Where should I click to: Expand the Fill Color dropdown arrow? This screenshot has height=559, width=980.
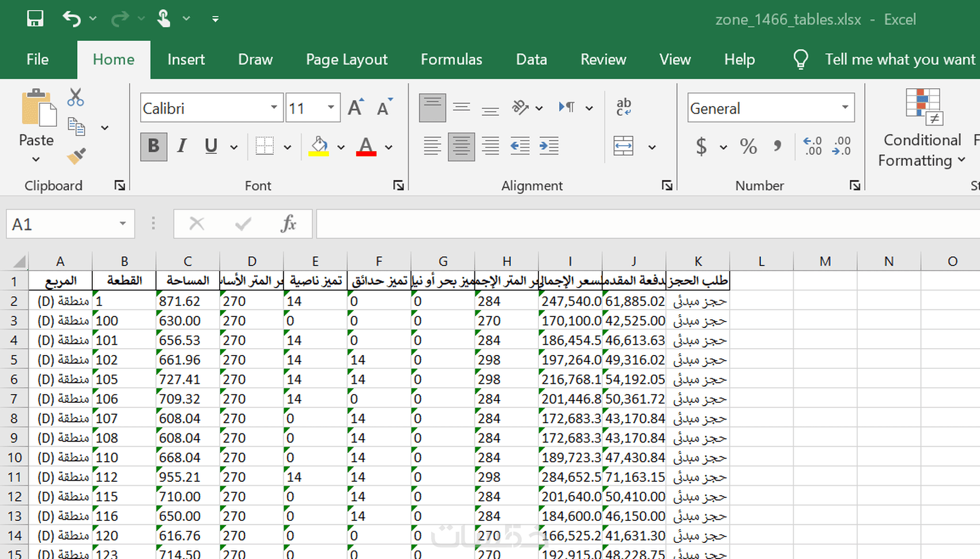click(x=341, y=146)
